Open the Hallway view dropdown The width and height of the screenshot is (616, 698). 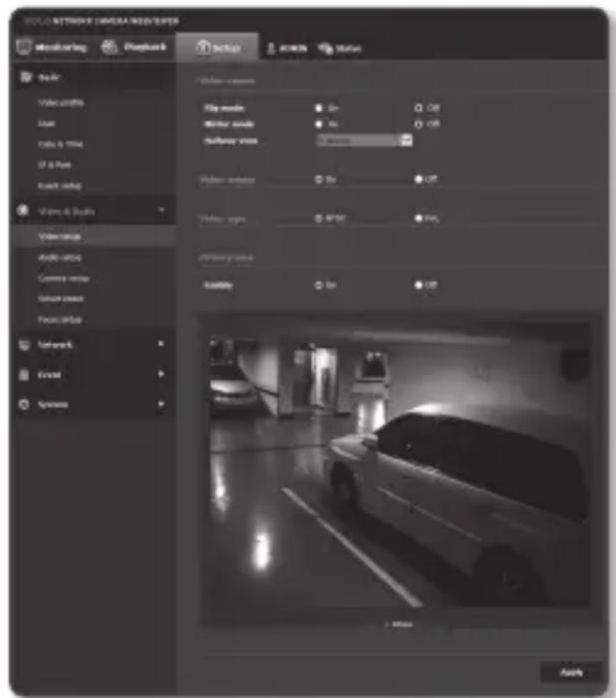[364, 141]
